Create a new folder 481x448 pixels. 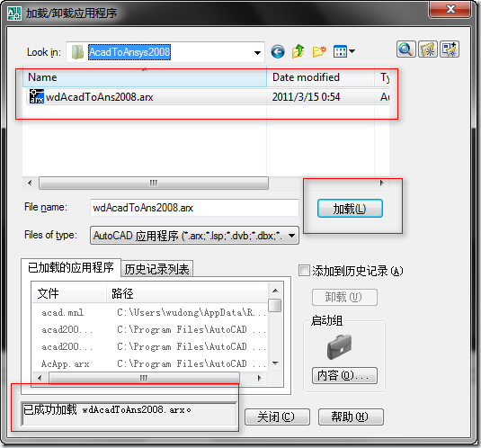[319, 51]
